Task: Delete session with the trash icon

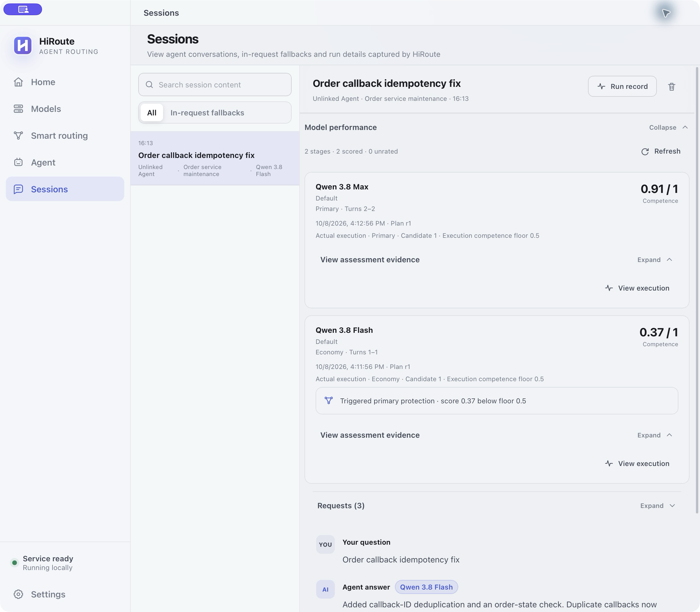Action: pos(672,87)
